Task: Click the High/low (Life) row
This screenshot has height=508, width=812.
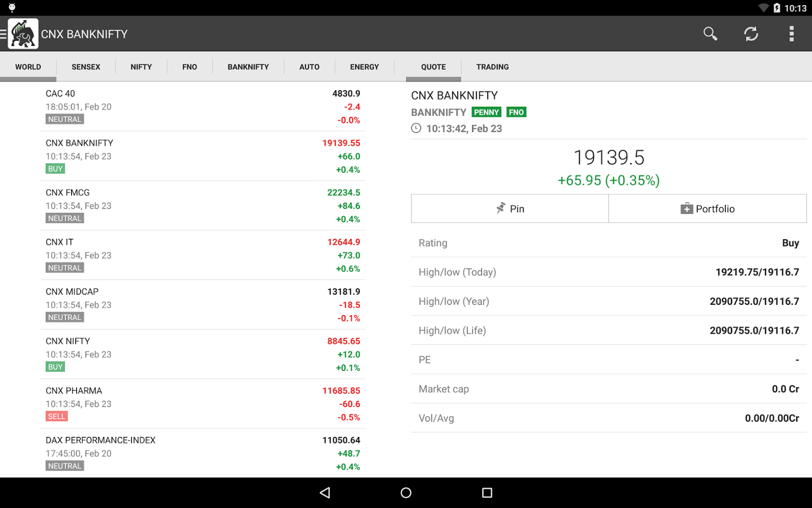Action: pyautogui.click(x=609, y=330)
